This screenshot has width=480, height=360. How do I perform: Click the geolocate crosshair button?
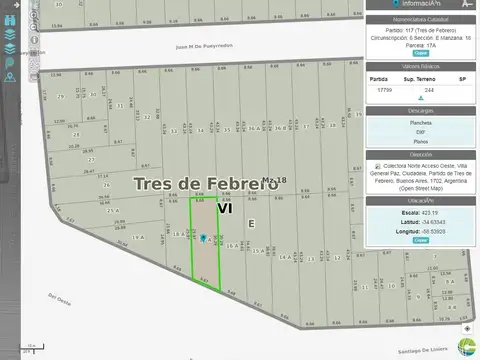[x=467, y=329]
